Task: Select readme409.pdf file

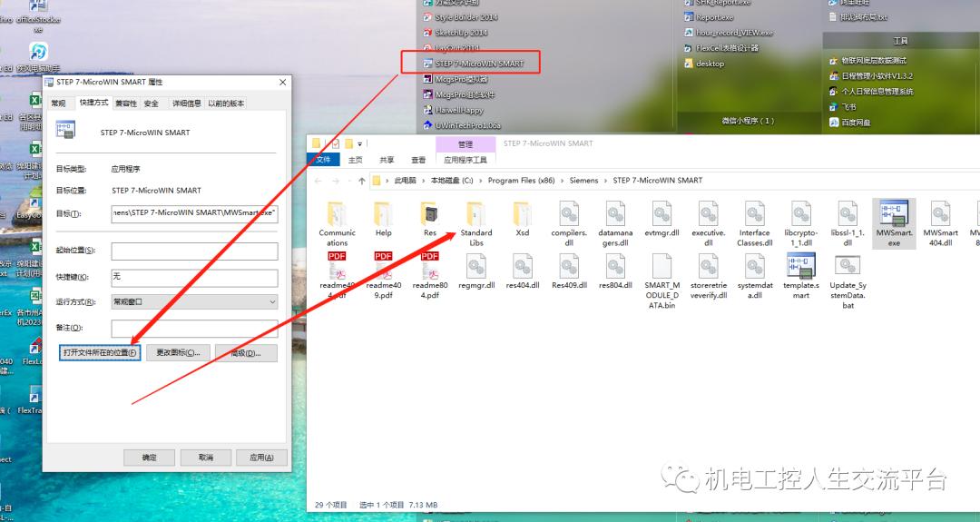Action: pyautogui.click(x=383, y=276)
